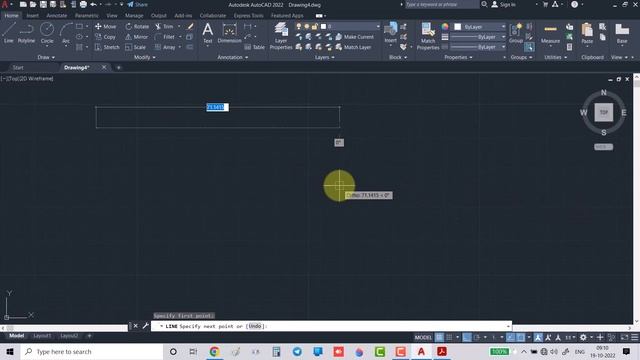The width and height of the screenshot is (640, 360).
Task: Select the Dimension tool
Action: tap(229, 33)
